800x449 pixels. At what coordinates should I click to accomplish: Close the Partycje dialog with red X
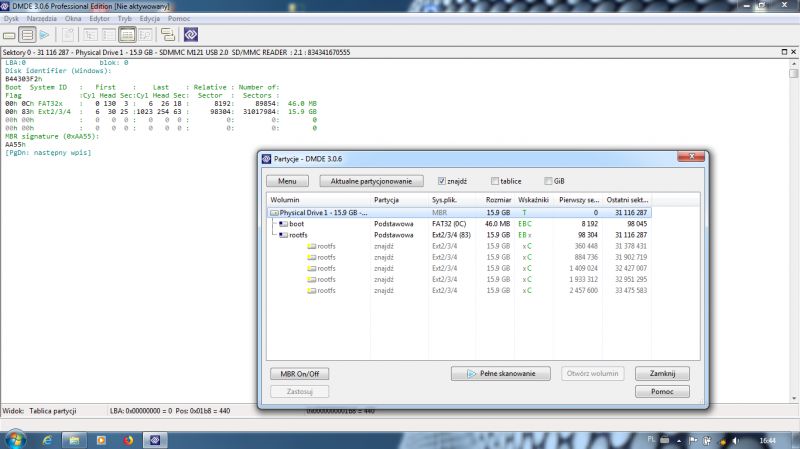(x=691, y=156)
